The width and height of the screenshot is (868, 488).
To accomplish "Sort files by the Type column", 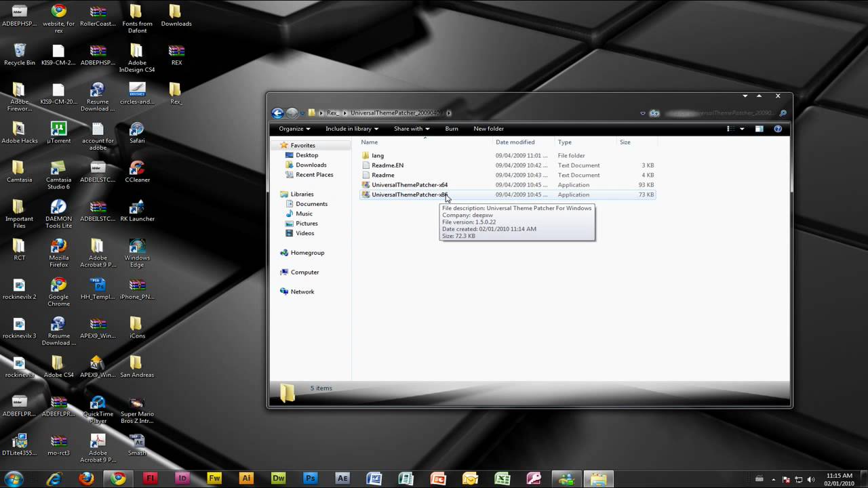I will pyautogui.click(x=565, y=142).
